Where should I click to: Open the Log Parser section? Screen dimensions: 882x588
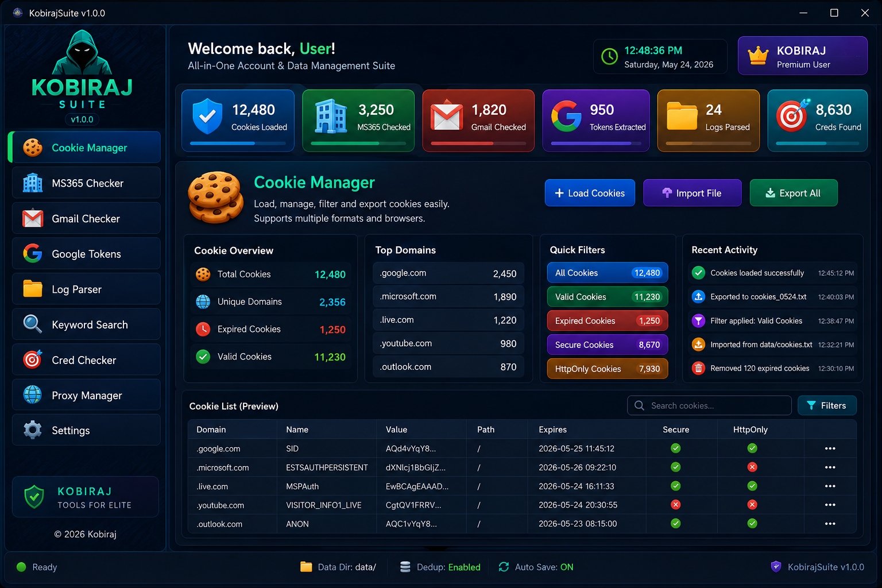coord(86,289)
